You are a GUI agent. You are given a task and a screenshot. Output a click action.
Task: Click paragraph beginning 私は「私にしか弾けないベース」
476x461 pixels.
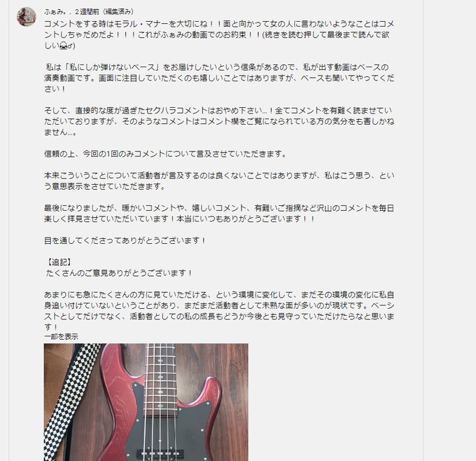(219, 78)
